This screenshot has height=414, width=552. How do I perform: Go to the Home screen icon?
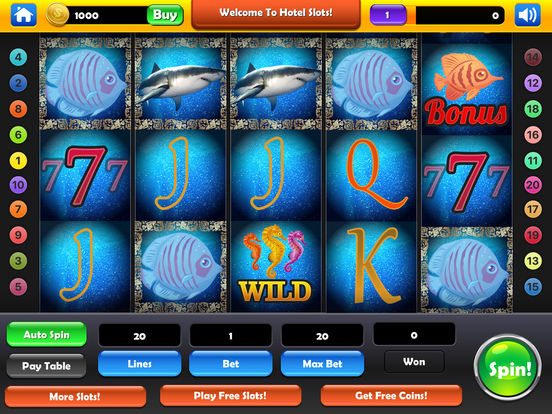point(24,15)
